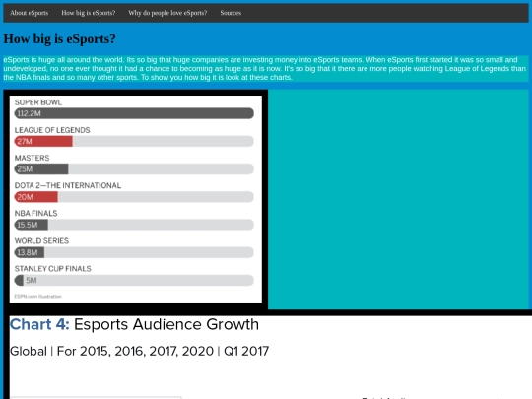Screen dimensions: 532x399
Task: Click the intro paragraph about eSports
Action: 266,69
